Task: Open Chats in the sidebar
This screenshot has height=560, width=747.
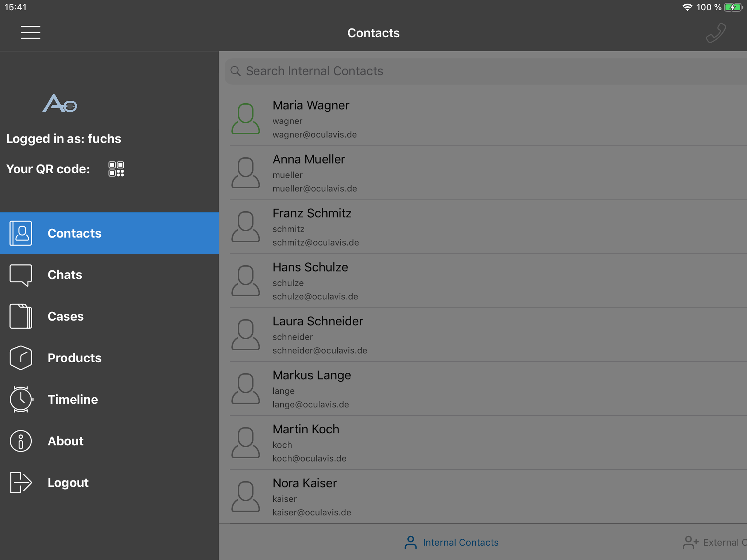Action: 109,275
